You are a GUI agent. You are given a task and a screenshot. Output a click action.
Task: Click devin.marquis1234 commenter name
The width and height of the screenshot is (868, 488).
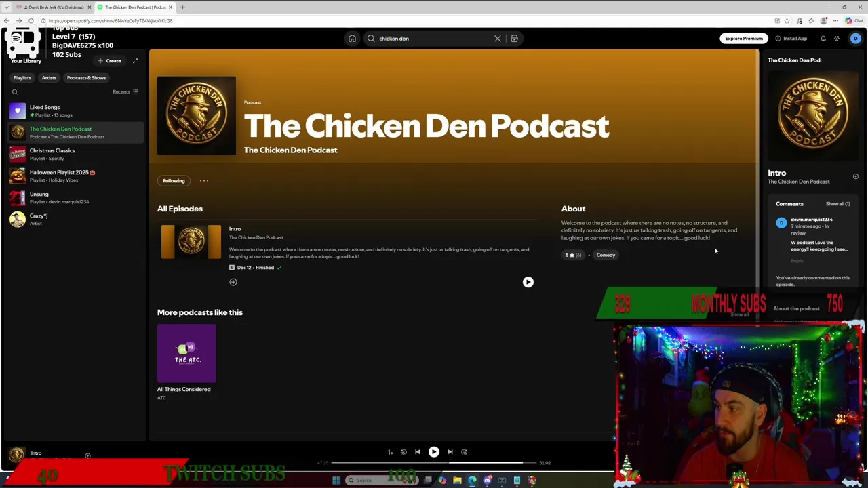click(811, 220)
